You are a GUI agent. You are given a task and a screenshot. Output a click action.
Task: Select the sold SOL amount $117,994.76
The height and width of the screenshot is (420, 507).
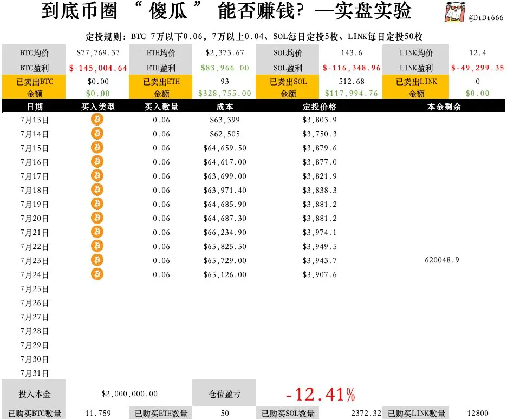point(352,94)
